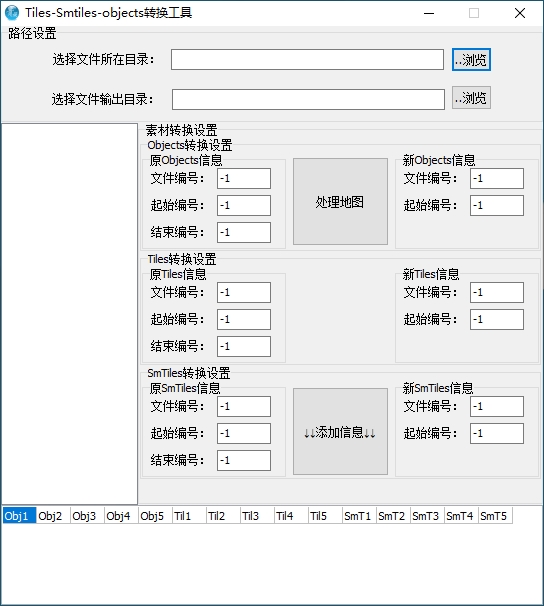Click the Tiles转换设置 label
This screenshot has width=544, height=606.
click(x=182, y=259)
